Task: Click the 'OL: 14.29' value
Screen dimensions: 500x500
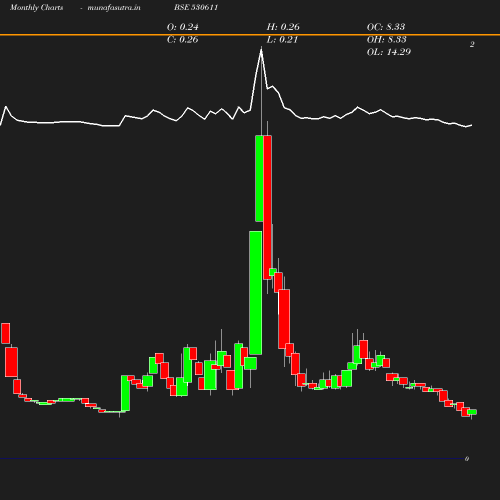Action: click(x=389, y=52)
